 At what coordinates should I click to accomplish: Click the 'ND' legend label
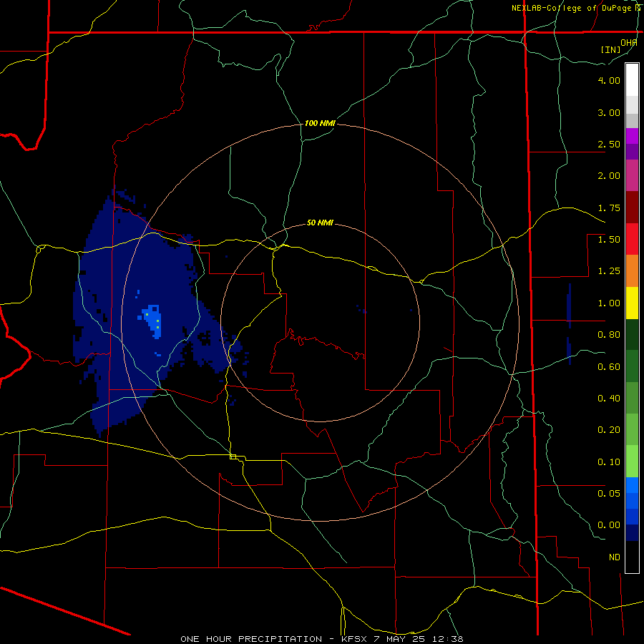(x=615, y=557)
